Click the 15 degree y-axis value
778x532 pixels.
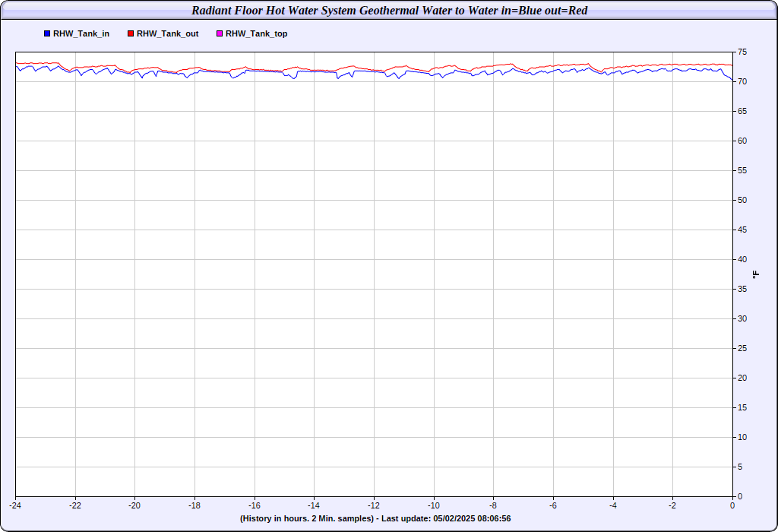point(742,407)
